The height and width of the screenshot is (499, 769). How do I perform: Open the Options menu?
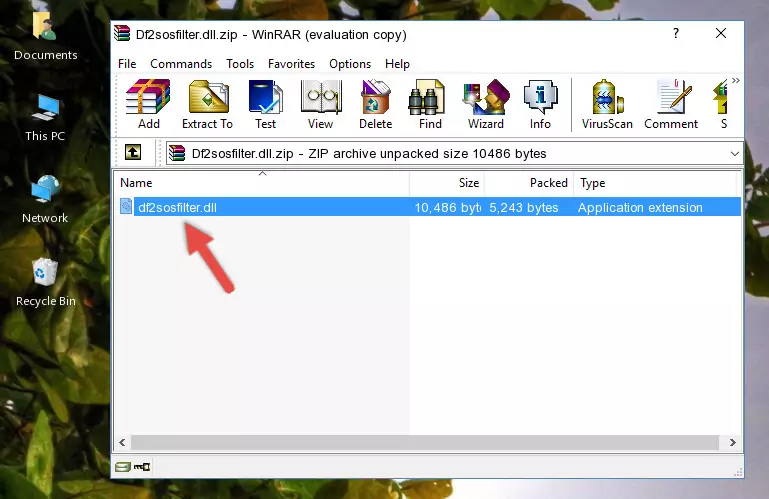pos(350,64)
